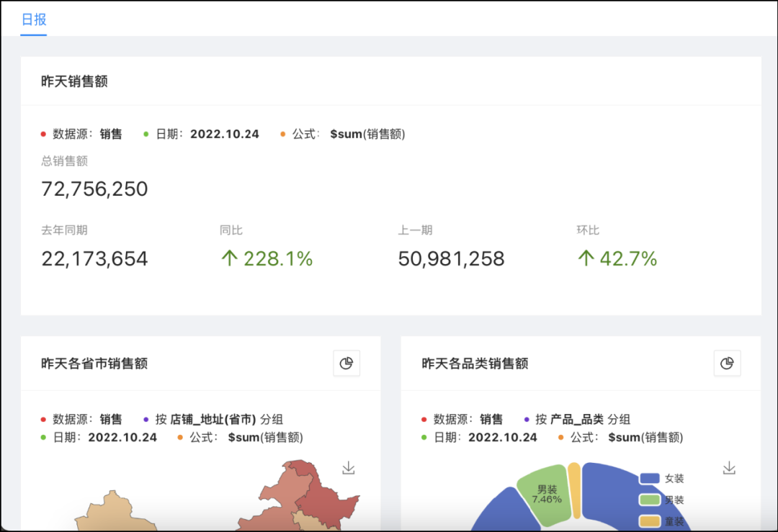778x532 pixels.
Task: Open chart type icon for 昨天各品类销售额
Action: [727, 364]
